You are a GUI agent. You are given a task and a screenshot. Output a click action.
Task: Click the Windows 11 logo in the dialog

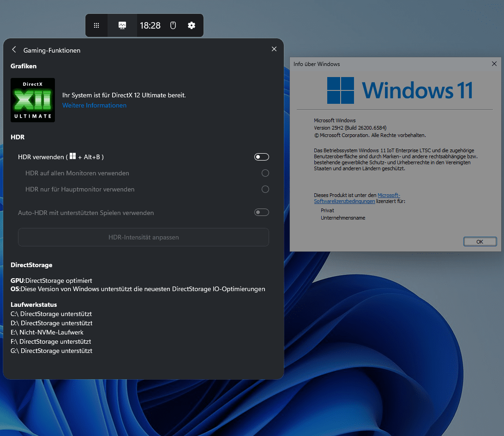click(x=400, y=90)
